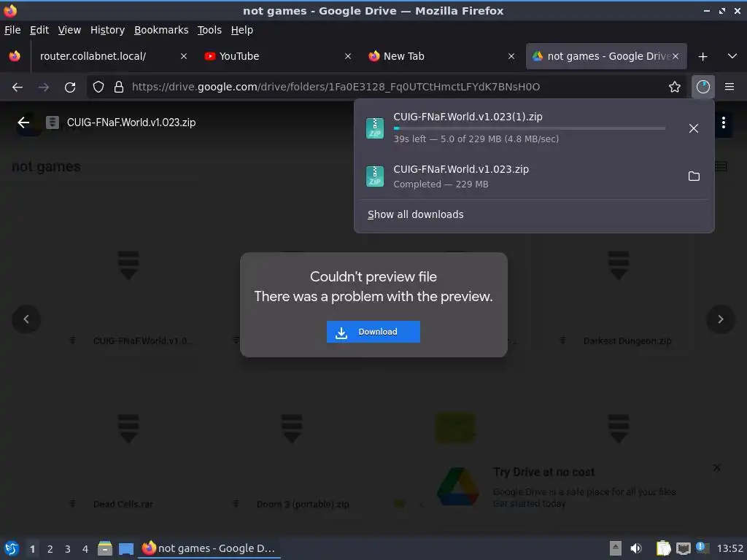Image resolution: width=747 pixels, height=560 pixels.
Task: Go to previous file in preview
Action: (26, 319)
